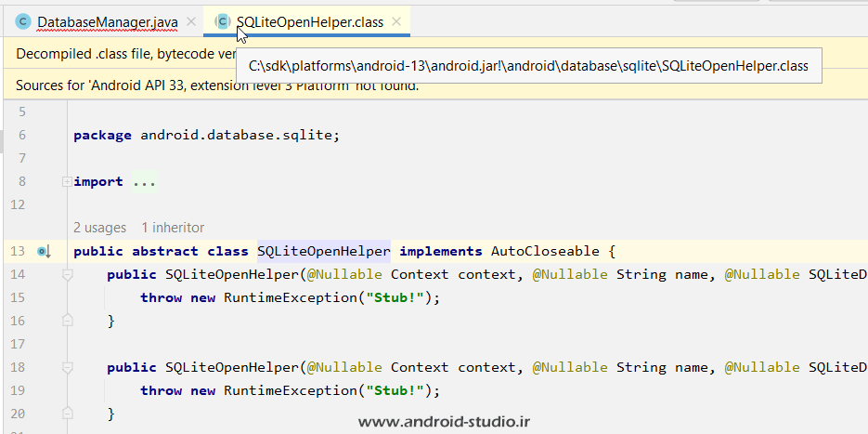Click the 'Stub!' string on line 19

click(x=395, y=390)
